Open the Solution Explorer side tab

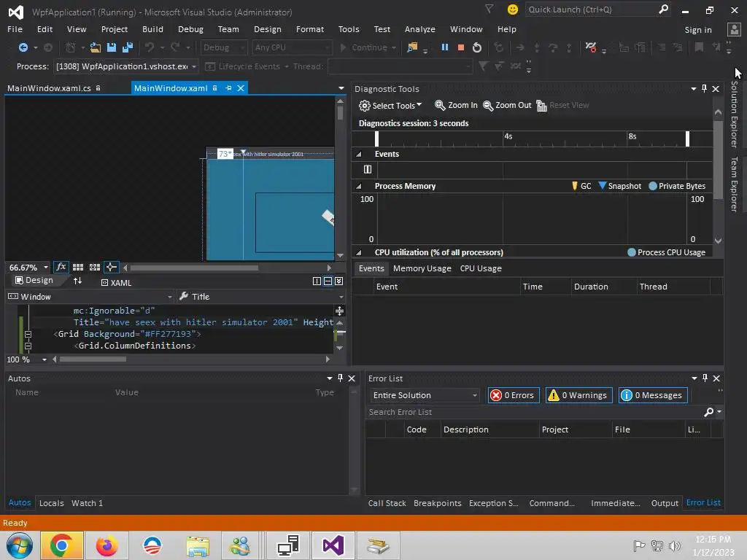[734, 114]
